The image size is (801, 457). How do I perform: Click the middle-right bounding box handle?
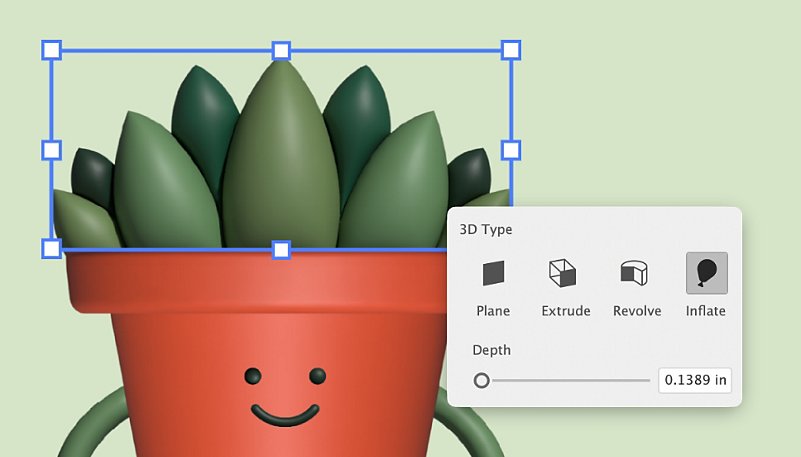pos(510,150)
